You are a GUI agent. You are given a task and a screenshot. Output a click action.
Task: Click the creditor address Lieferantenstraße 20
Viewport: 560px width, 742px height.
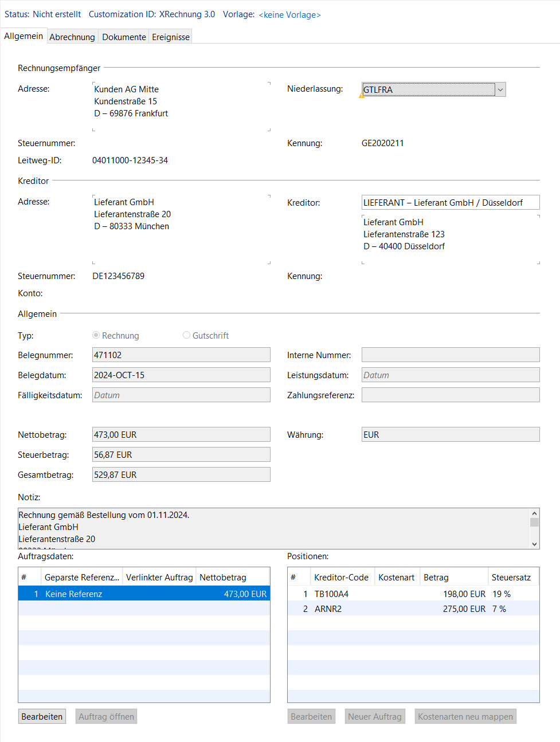pyautogui.click(x=132, y=214)
